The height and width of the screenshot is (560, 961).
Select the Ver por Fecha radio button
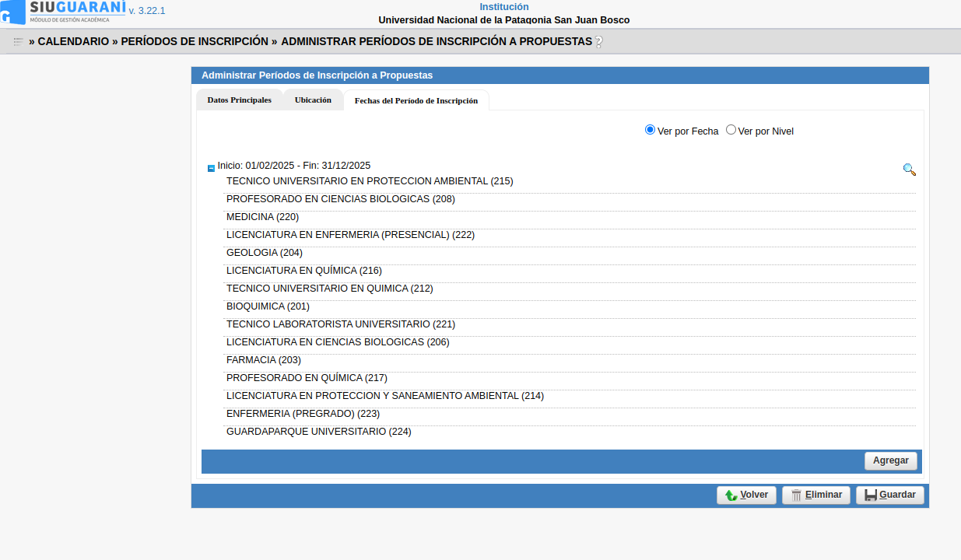pyautogui.click(x=651, y=130)
